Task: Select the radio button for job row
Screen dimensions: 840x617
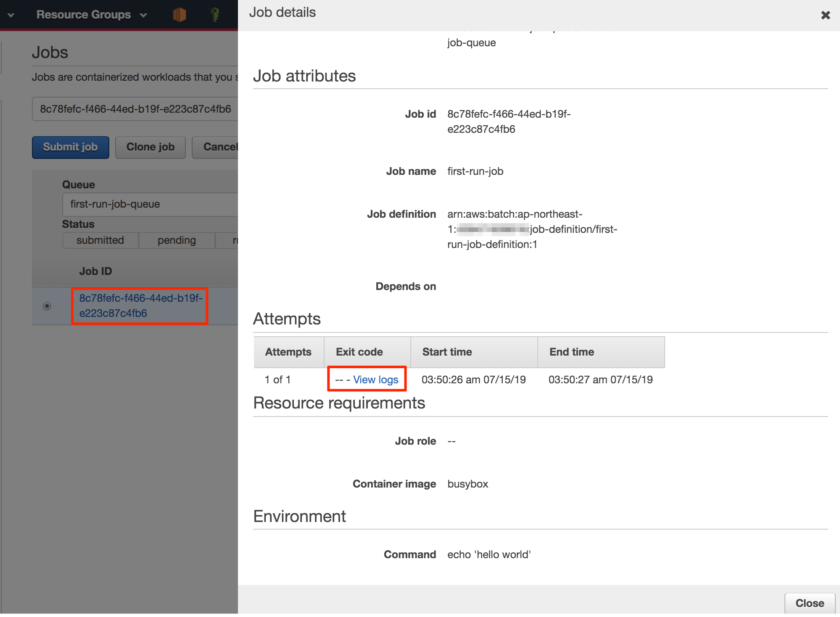Action: [47, 306]
